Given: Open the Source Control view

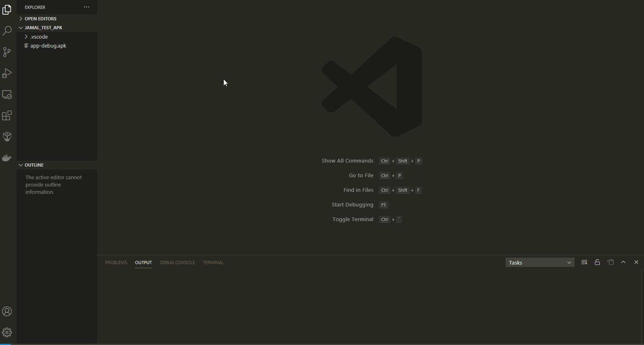Looking at the screenshot, I should point(7,52).
